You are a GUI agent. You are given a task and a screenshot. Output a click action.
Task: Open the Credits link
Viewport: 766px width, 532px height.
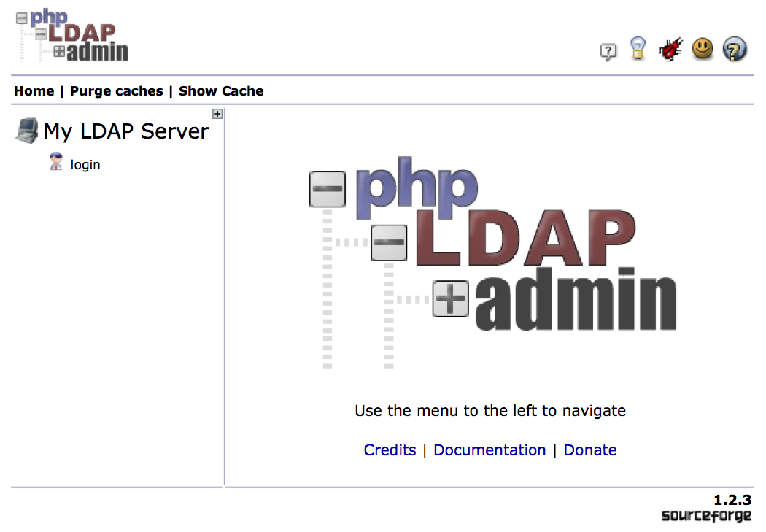pyautogui.click(x=390, y=450)
